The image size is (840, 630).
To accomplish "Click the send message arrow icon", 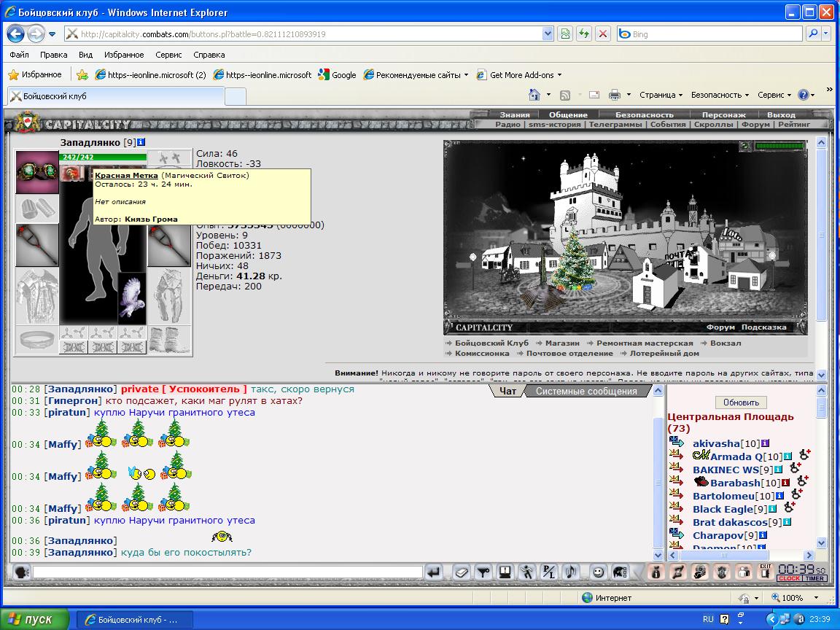I will point(433,572).
